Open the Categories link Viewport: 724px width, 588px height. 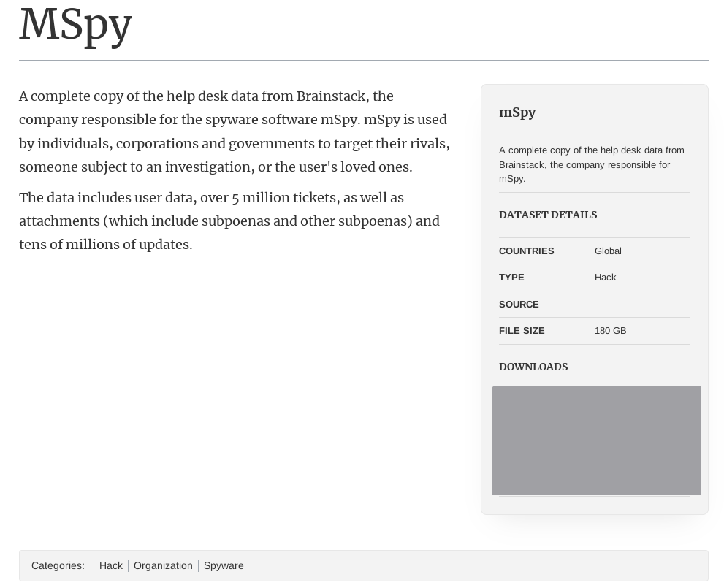coord(57,565)
